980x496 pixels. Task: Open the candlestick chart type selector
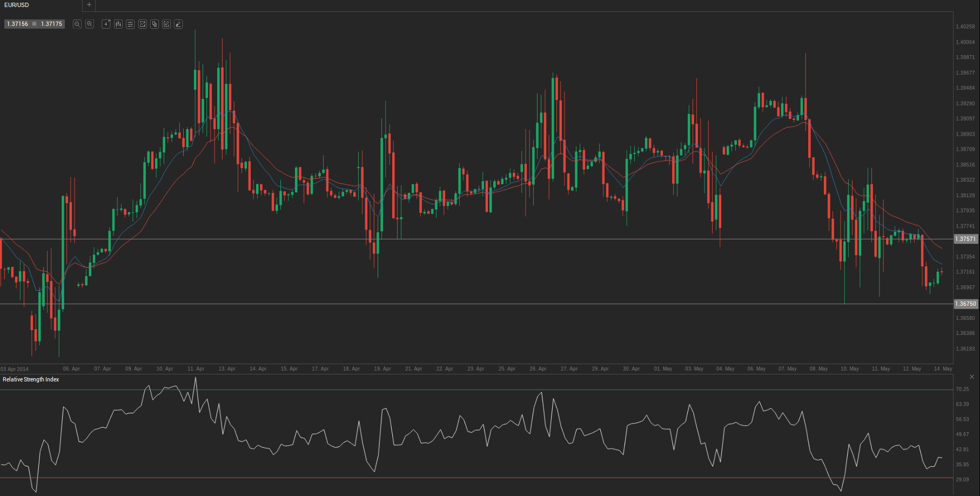118,24
